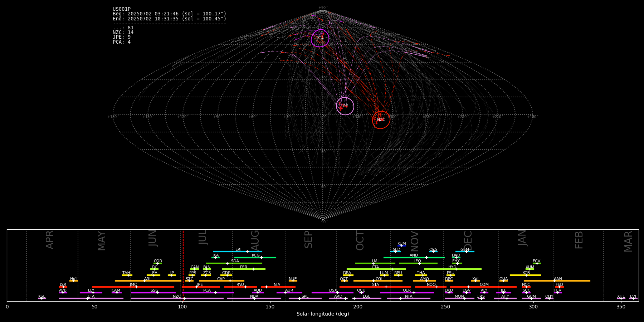This screenshot has width=644, height=322.
Task: Click the 'End: 20250702 10:31:35' line
Action: [169, 19]
